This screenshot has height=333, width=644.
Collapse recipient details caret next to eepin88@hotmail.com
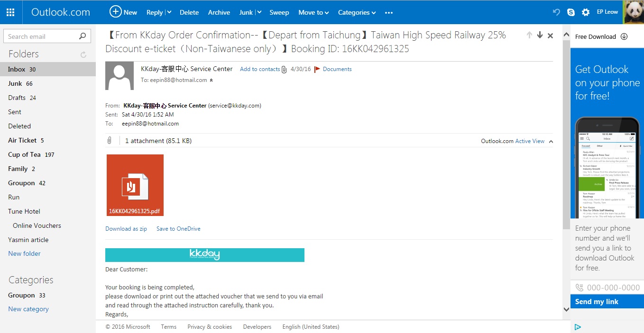[x=211, y=81]
